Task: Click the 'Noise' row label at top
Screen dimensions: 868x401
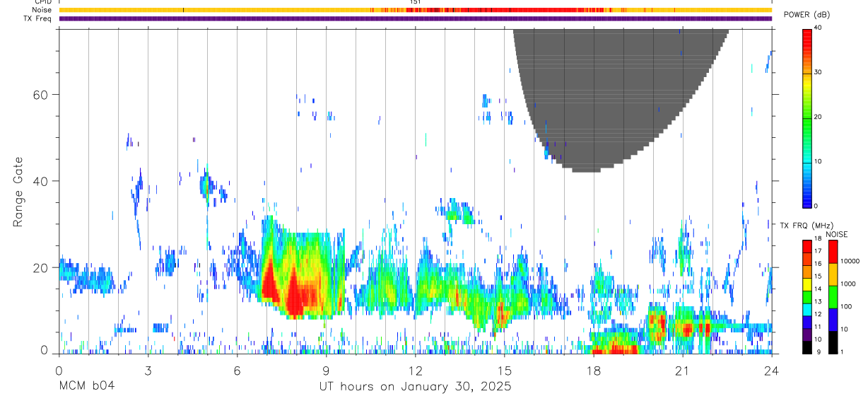Action: pyautogui.click(x=42, y=10)
